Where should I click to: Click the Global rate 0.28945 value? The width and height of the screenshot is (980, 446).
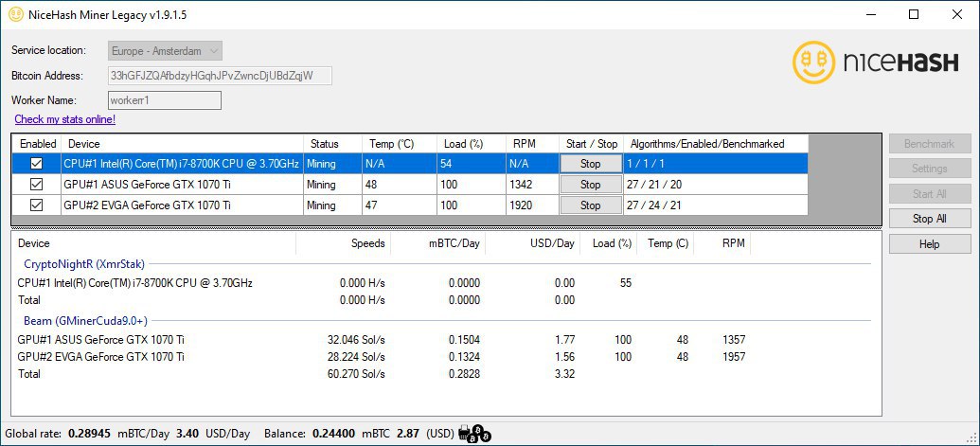tap(87, 433)
